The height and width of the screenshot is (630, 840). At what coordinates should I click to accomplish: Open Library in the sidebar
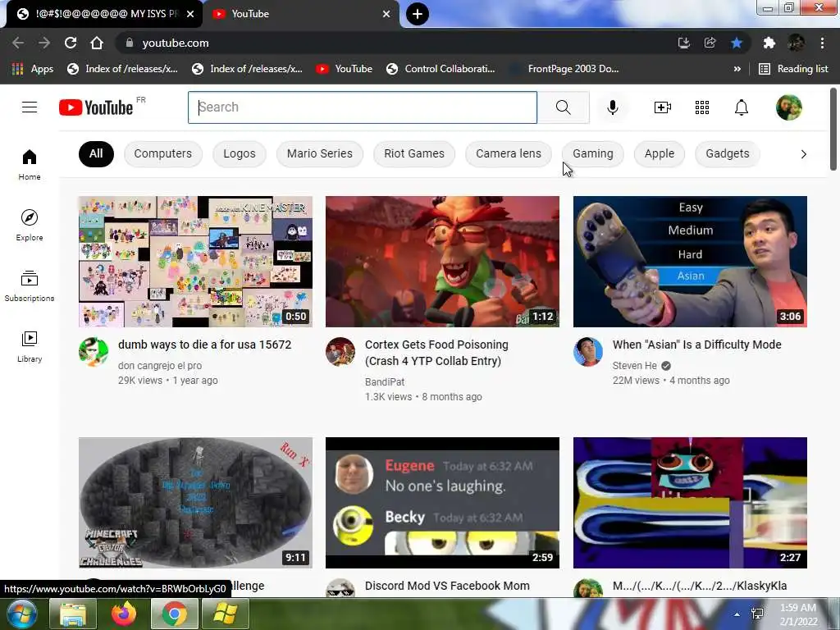[30, 347]
